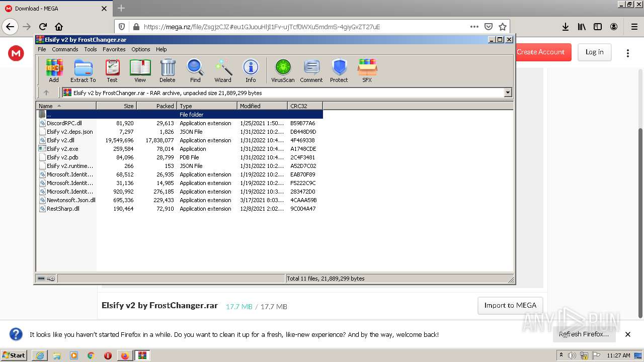Screen dimensions: 644x362
Task: Dismiss the Firefox refresh notification bar
Action: coord(627,334)
